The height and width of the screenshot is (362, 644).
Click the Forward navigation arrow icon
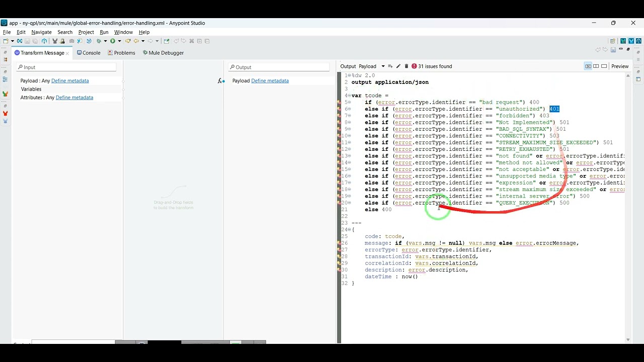pyautogui.click(x=150, y=41)
